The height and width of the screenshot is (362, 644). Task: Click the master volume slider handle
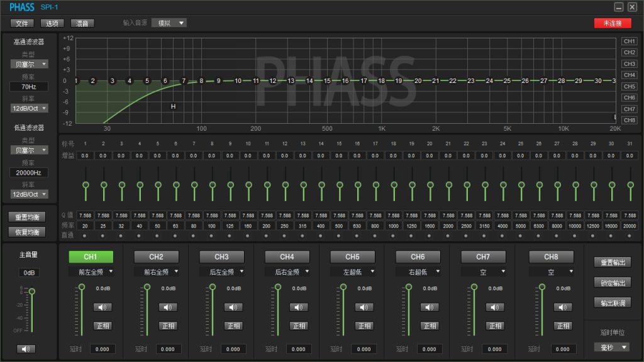31,292
